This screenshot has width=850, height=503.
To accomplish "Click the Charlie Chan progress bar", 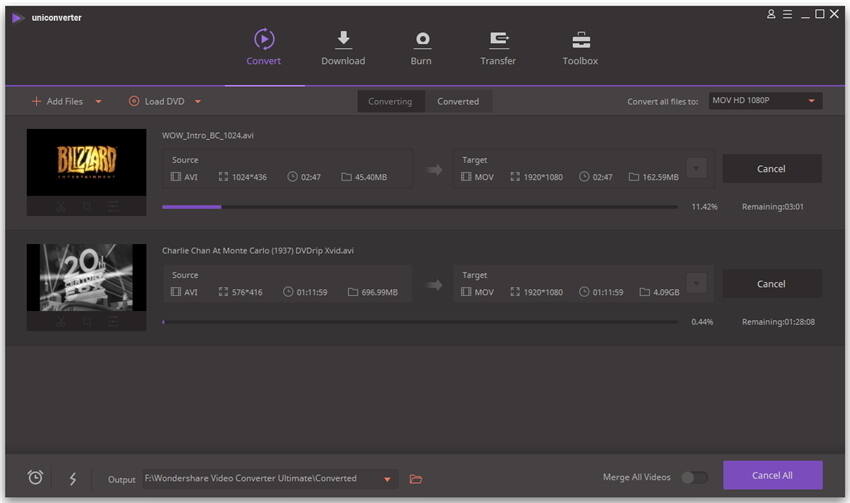I will (x=420, y=322).
